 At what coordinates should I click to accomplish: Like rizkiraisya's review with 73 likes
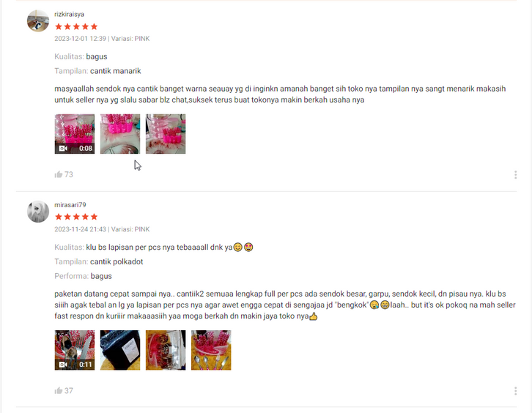pos(59,174)
